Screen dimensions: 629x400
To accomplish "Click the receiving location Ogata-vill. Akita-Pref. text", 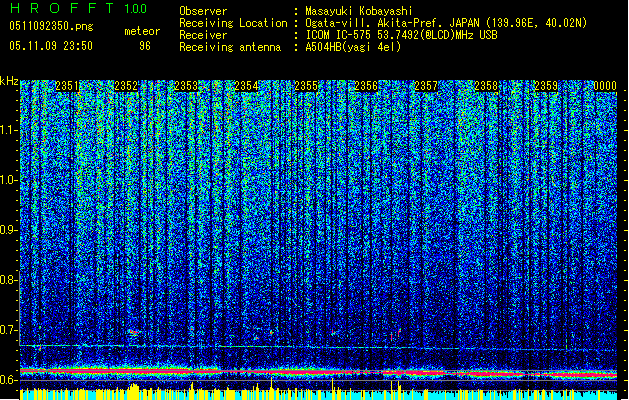I will coord(446,23).
